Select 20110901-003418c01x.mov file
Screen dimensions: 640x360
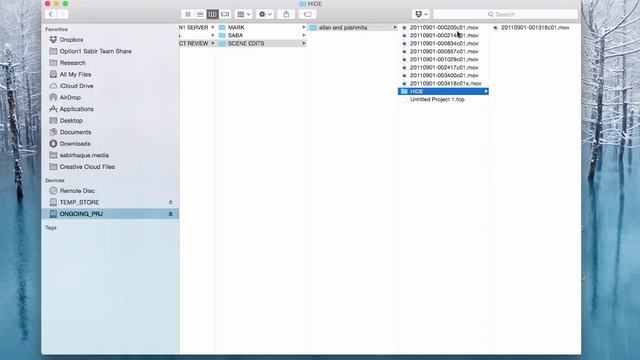point(445,83)
